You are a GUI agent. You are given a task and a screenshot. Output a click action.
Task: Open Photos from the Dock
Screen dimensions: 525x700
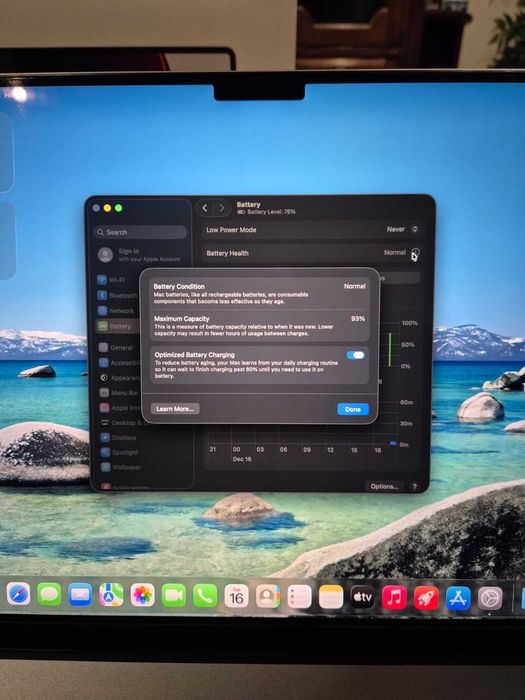click(x=142, y=595)
